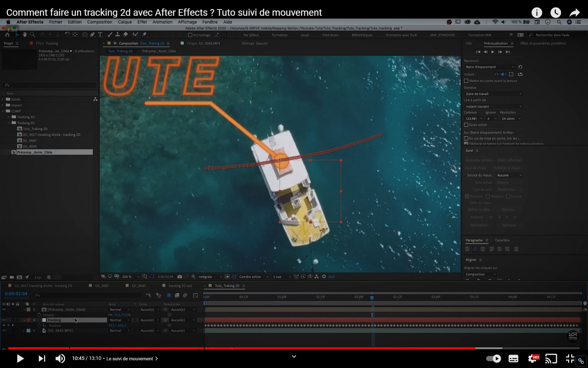Select the Type text tool
The image size is (588, 368).
tap(100, 35)
